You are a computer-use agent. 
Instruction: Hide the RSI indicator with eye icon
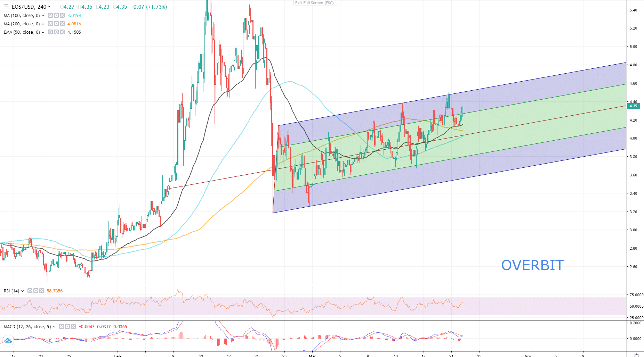30,291
